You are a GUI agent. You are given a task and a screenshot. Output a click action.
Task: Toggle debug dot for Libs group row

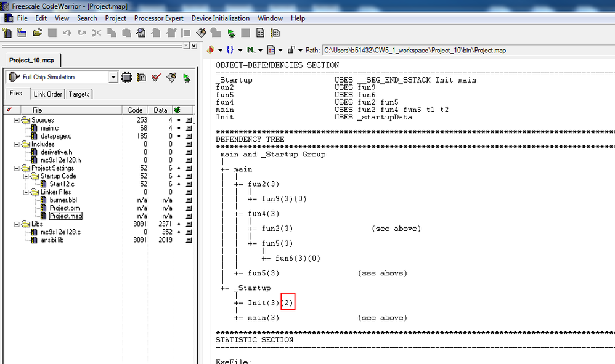[179, 224]
